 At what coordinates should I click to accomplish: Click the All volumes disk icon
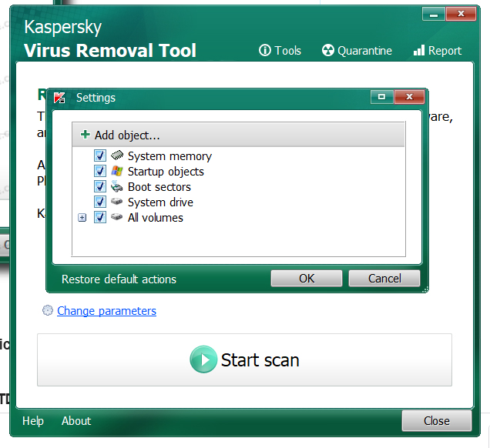click(x=117, y=216)
